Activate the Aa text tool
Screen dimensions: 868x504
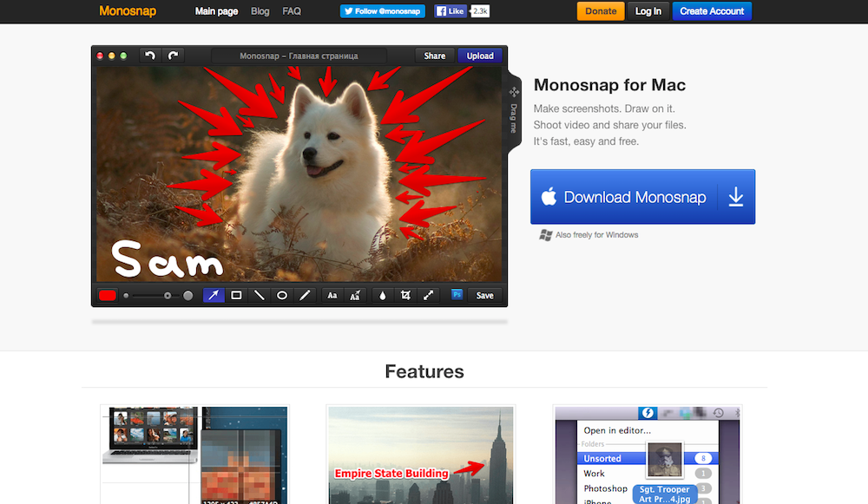pyautogui.click(x=332, y=295)
